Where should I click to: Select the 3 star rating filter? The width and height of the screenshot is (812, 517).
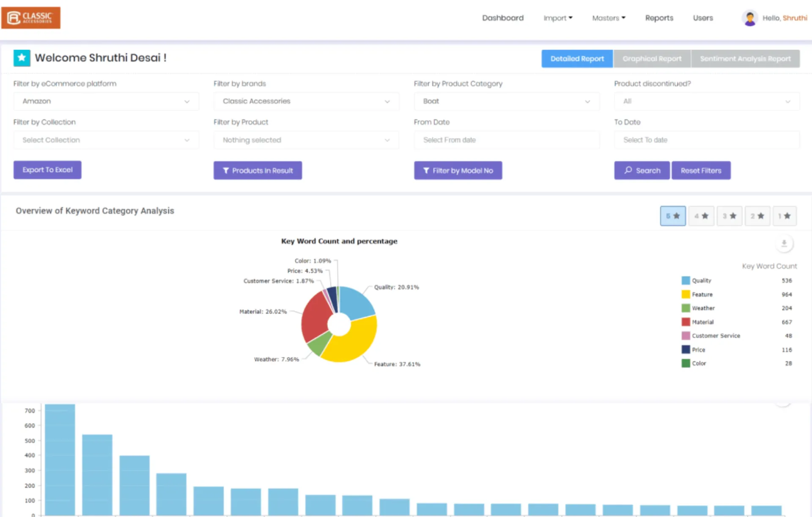coord(729,216)
